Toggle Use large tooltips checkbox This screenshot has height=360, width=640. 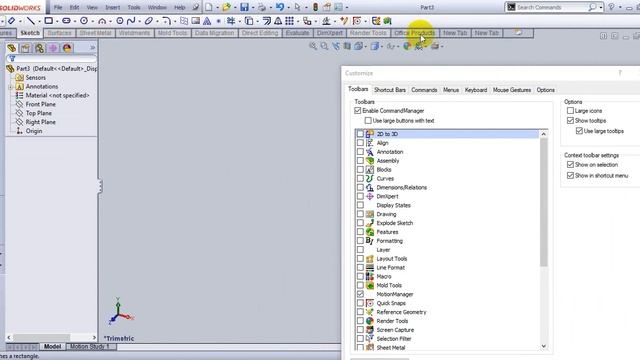(579, 131)
